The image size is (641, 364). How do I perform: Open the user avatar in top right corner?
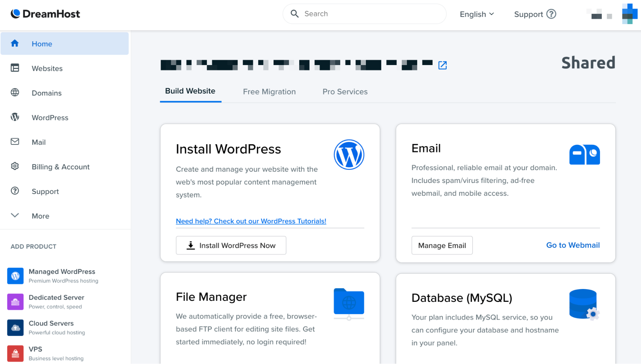click(629, 14)
